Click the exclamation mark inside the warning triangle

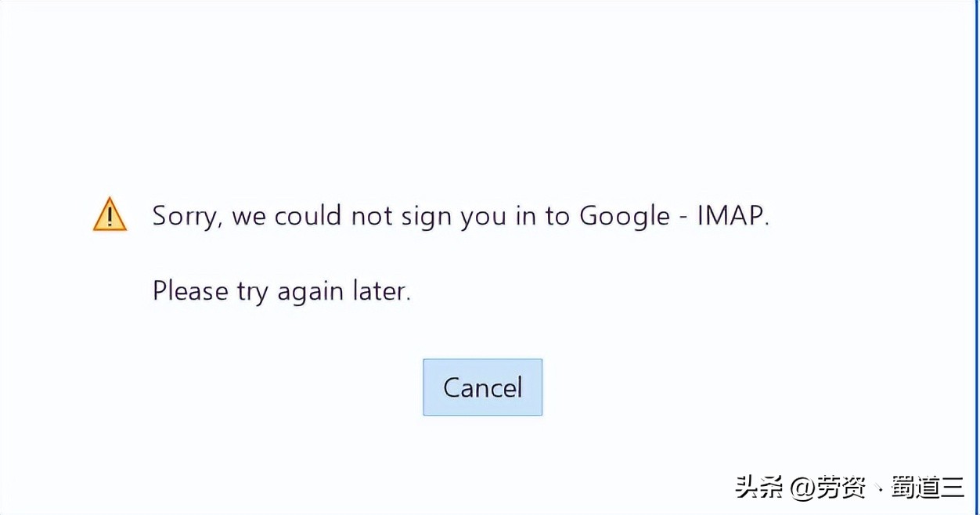tap(108, 218)
